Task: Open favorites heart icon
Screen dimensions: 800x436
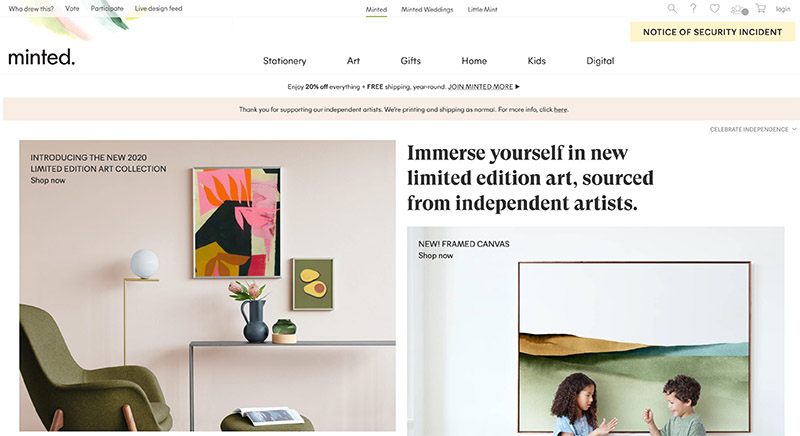Action: tap(714, 9)
